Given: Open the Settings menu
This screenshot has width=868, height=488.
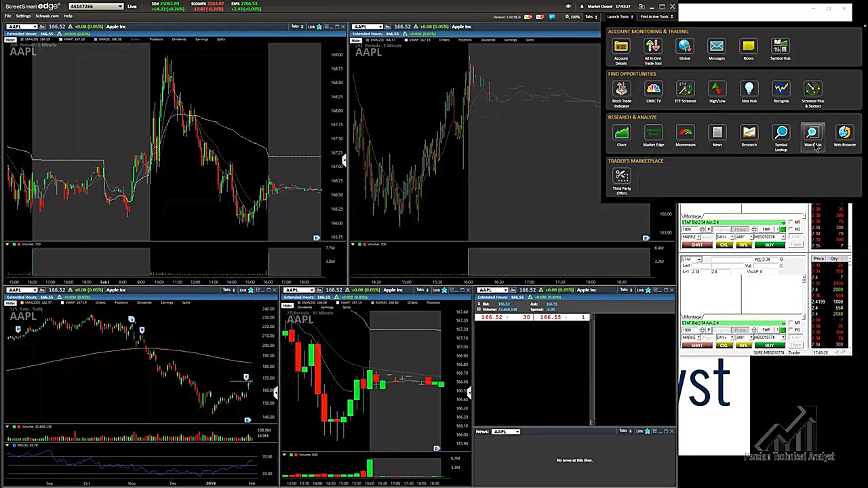Looking at the screenshot, I should pos(23,16).
